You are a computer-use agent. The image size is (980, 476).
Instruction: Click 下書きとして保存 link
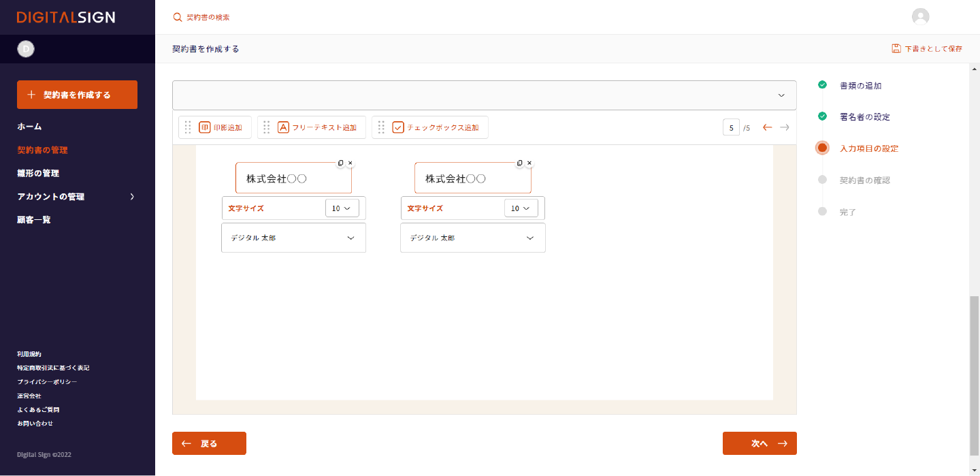(x=927, y=49)
